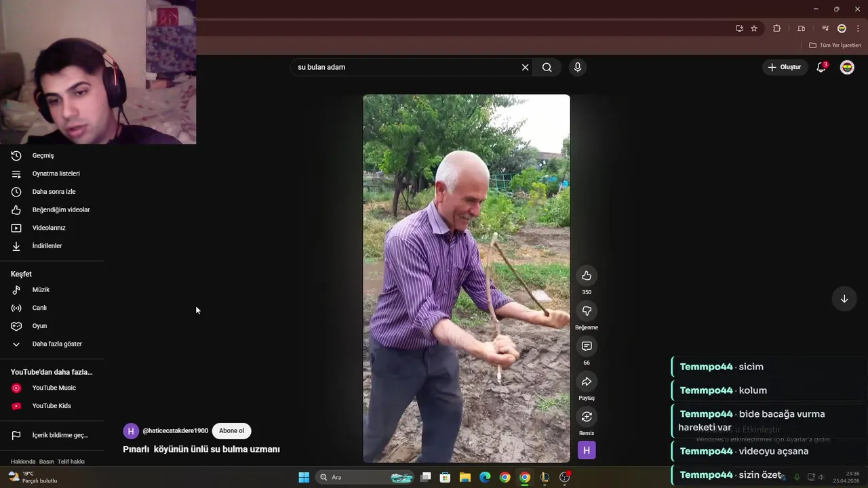Click the playing Shorts video

[467, 279]
